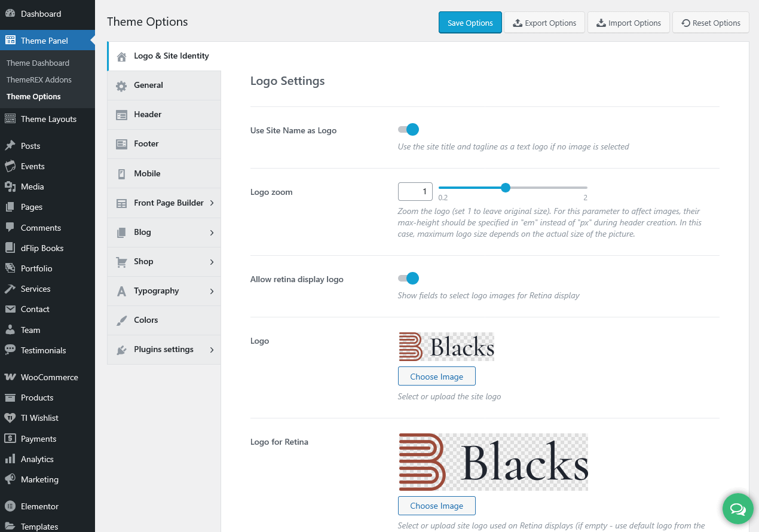This screenshot has width=759, height=532.
Task: Click the Import Options button
Action: click(x=629, y=23)
